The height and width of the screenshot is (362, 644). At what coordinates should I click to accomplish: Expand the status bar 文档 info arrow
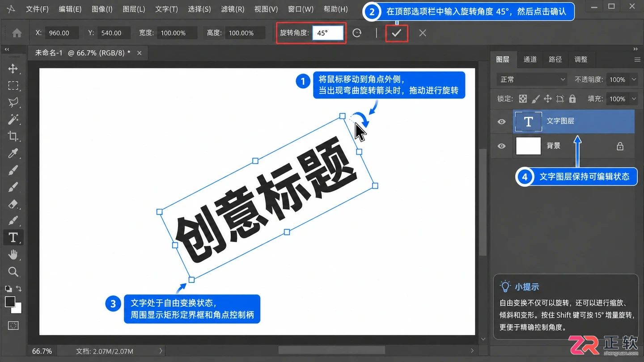click(161, 351)
